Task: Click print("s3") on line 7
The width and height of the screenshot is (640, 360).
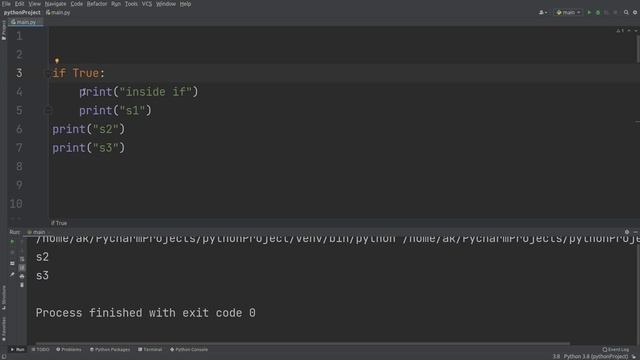Action: (89, 148)
